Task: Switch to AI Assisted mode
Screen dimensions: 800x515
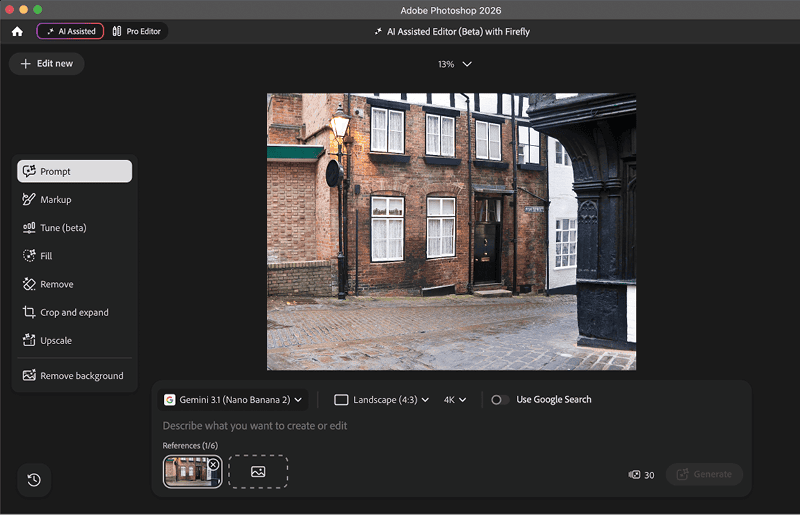Action: click(70, 31)
